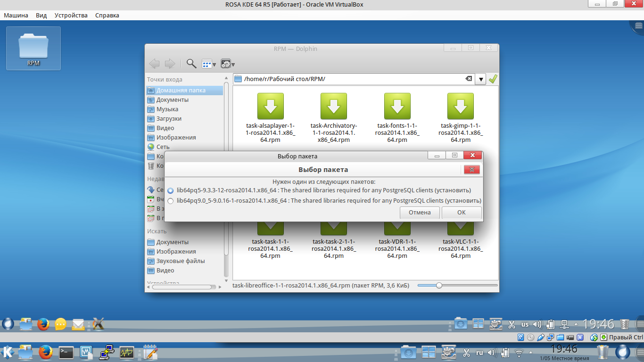Open Dolphin search with magnifier icon

point(191,64)
